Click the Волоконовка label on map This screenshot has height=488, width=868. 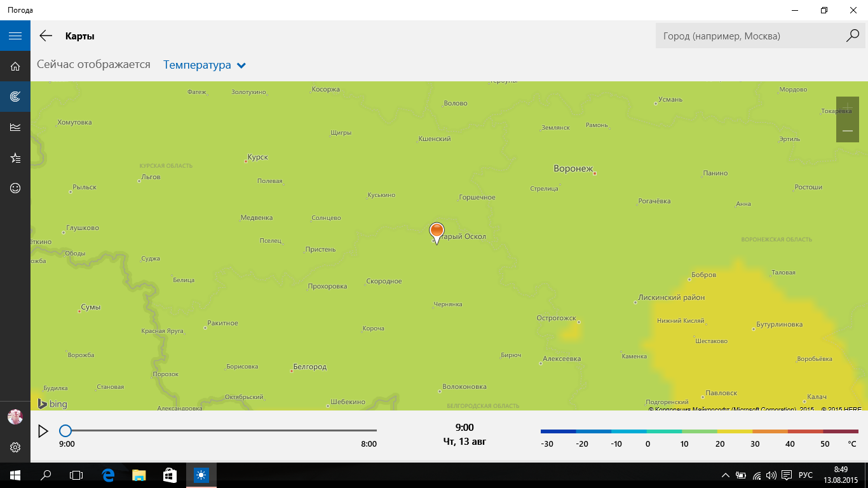pos(465,387)
